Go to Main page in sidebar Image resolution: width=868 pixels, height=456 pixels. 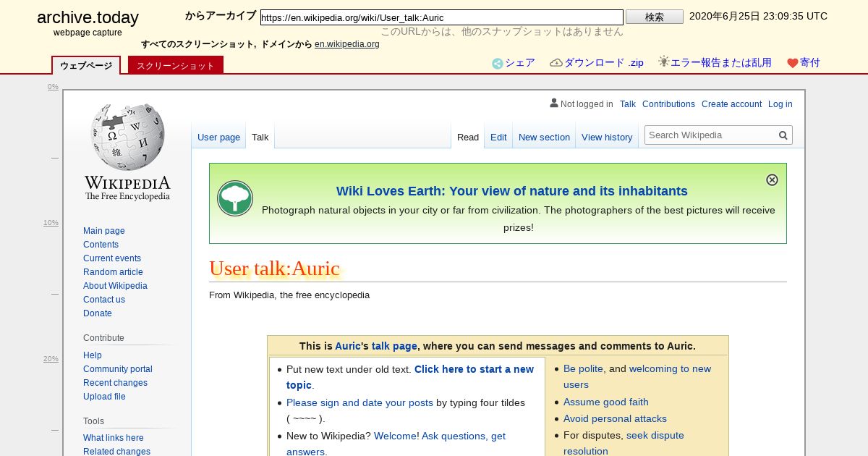pos(104,231)
